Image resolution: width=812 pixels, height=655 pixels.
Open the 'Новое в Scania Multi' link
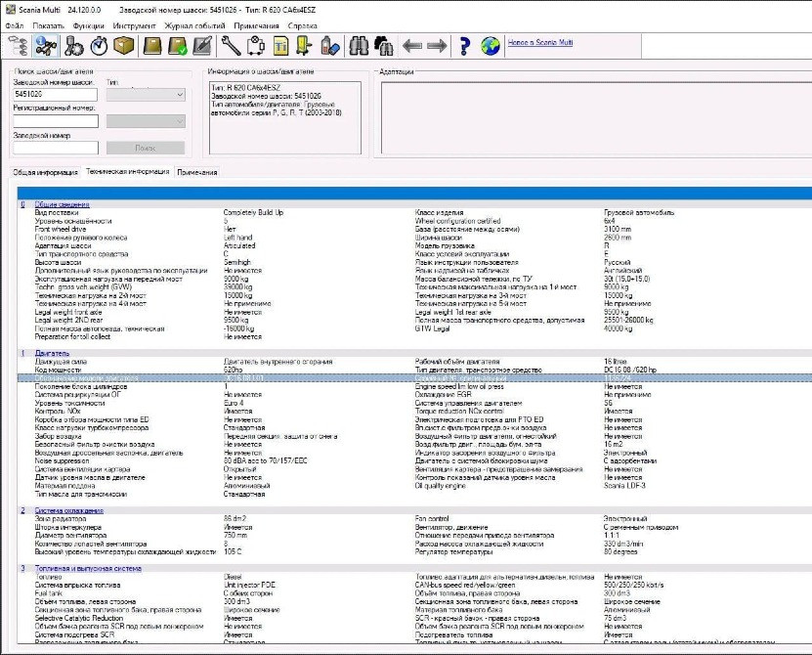click(x=540, y=42)
